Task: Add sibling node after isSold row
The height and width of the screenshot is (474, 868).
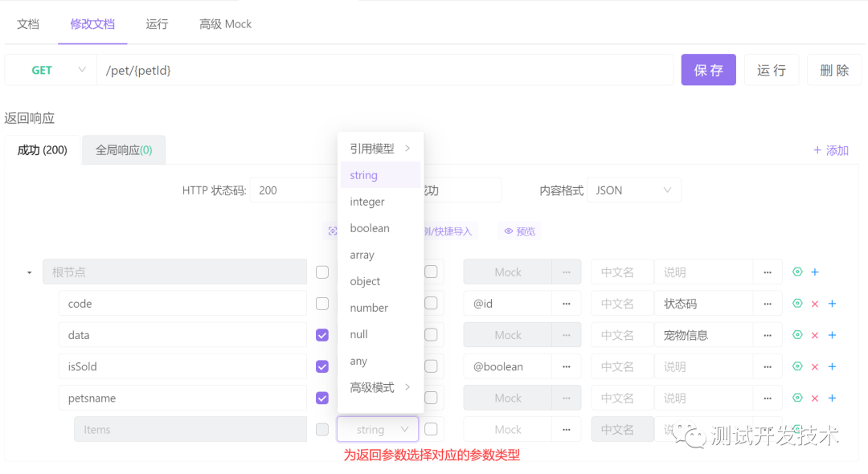Action: pos(832,366)
